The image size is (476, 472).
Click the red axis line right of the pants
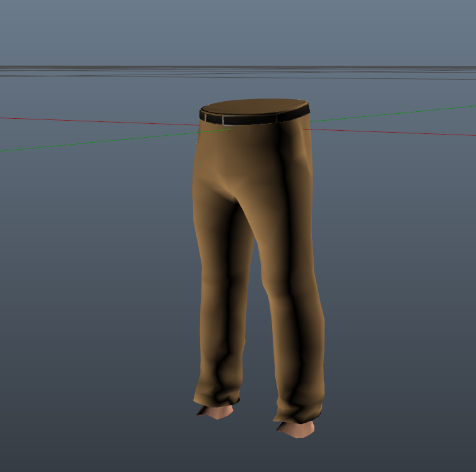pos(391,131)
